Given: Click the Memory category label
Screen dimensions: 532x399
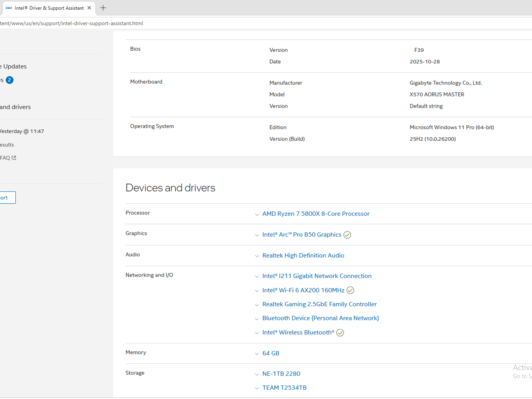Looking at the screenshot, I should pos(136,353).
